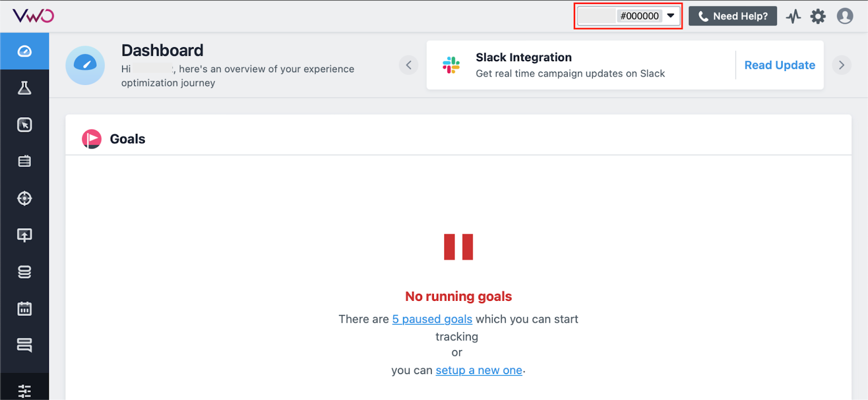Open the activity pulse icon in header
Image resolution: width=868 pixels, height=400 pixels.
793,16
